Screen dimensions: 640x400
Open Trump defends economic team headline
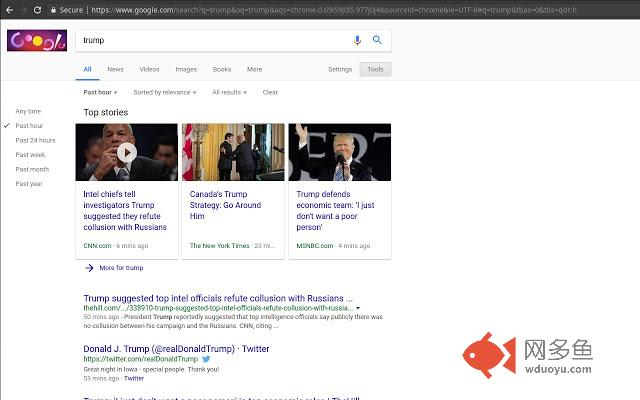click(335, 211)
